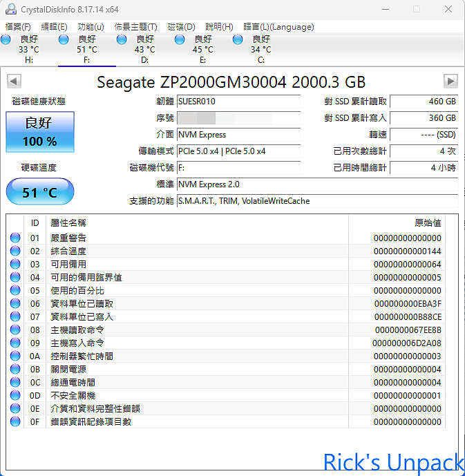Open the 佈景主題(T) menu
Image resolution: width=465 pixels, height=476 pixels.
click(135, 27)
